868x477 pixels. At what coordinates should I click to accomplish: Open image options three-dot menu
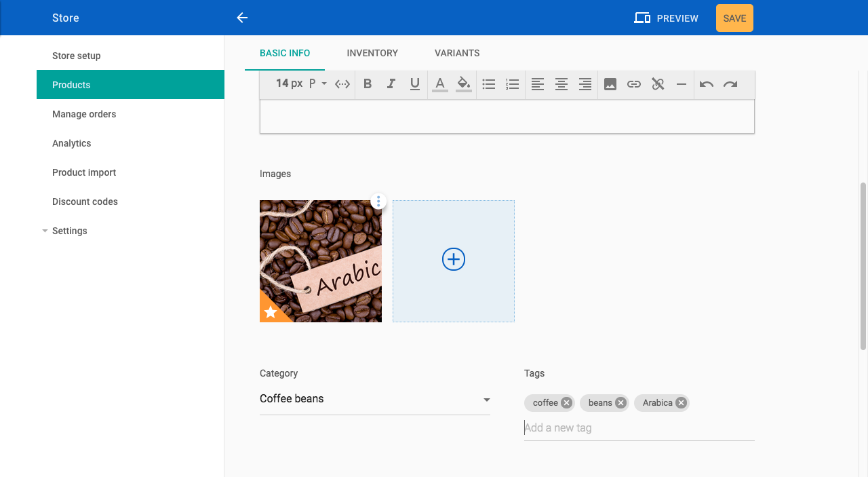pyautogui.click(x=378, y=201)
